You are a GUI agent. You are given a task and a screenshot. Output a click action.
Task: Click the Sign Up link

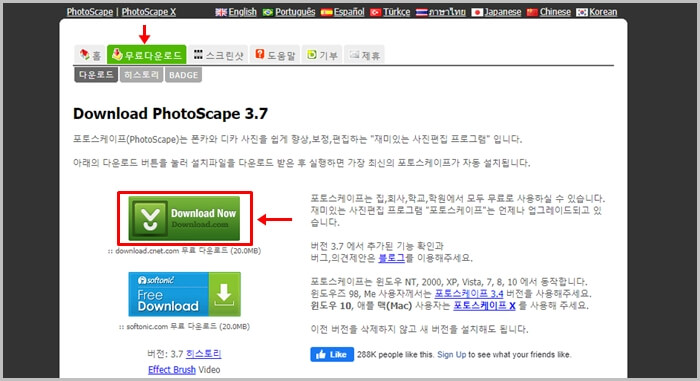click(x=451, y=355)
